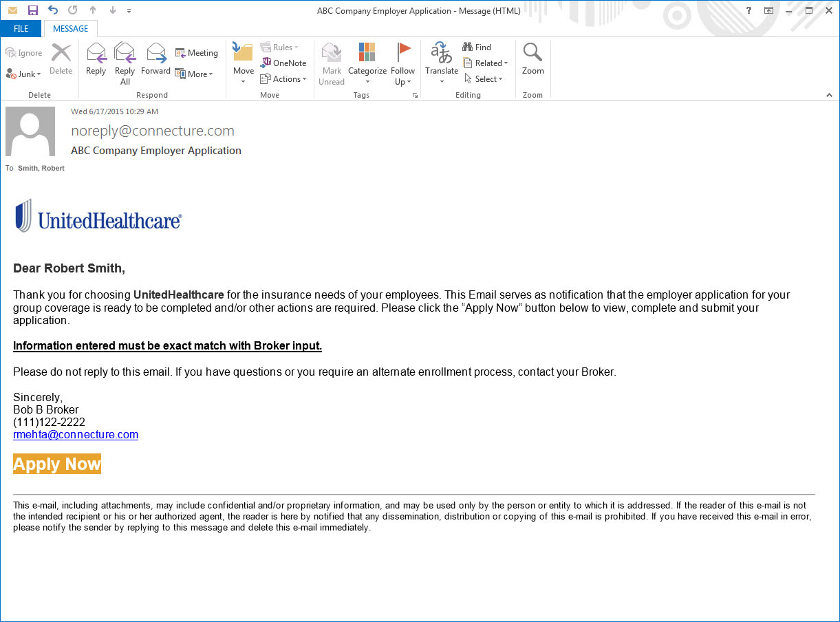
Task: Send the message to OneNote
Action: pyautogui.click(x=283, y=63)
